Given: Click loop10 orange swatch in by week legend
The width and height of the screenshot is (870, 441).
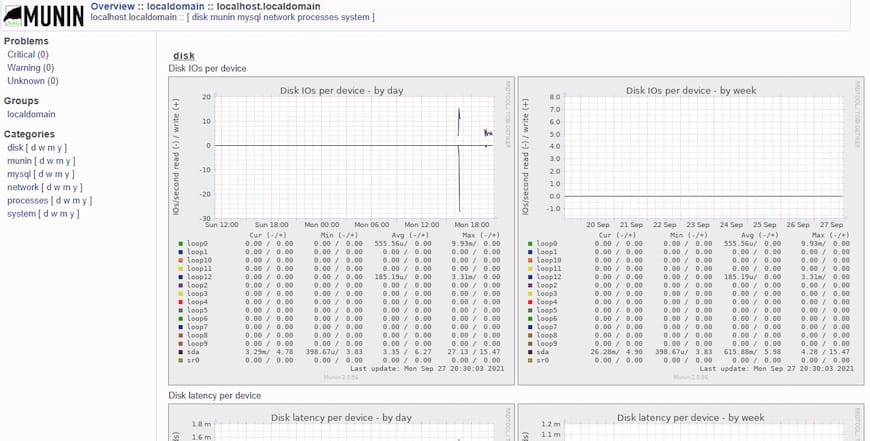Looking at the screenshot, I should click(530, 260).
